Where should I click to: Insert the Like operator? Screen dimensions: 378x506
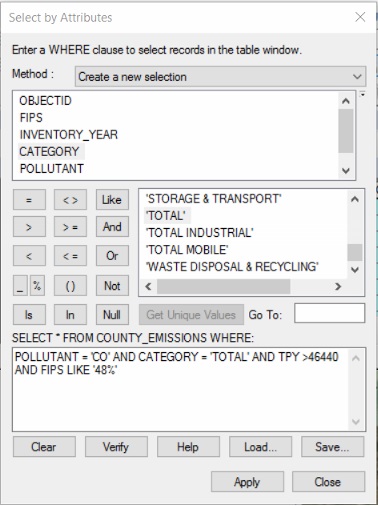(x=112, y=200)
